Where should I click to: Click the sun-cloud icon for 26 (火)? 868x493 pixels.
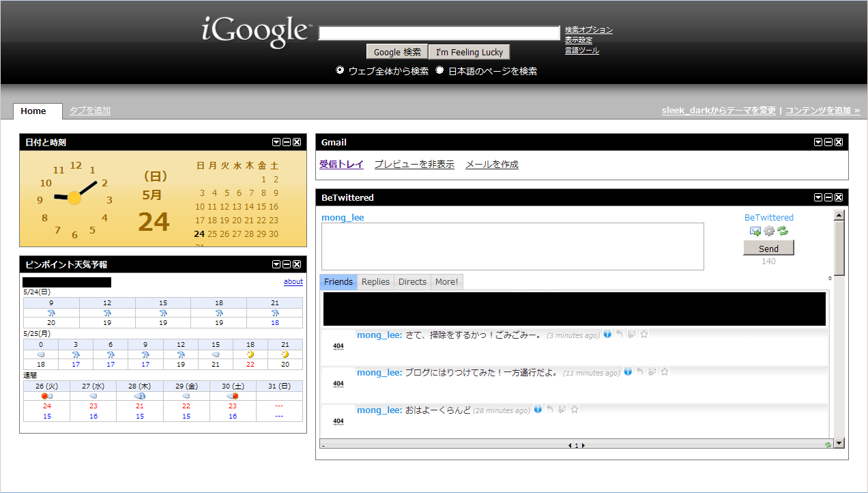tap(47, 395)
